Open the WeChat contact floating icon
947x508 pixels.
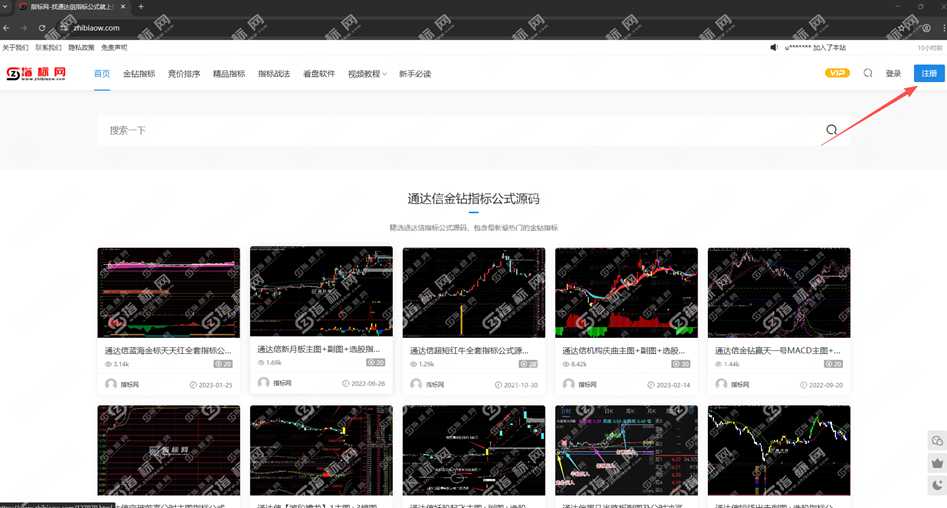[x=937, y=441]
